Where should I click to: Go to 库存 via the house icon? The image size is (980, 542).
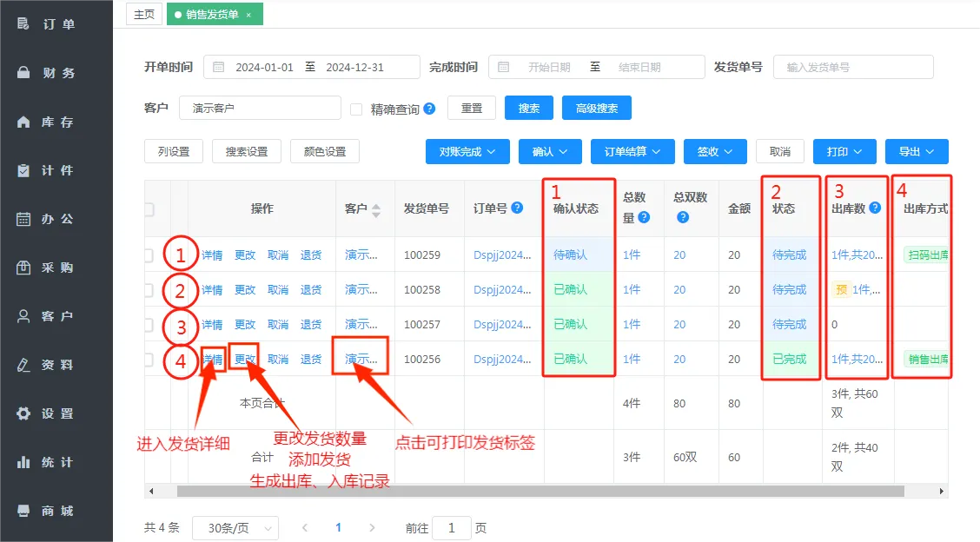point(23,122)
